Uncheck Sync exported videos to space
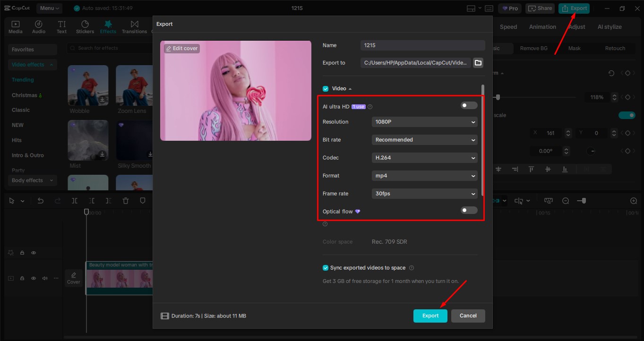 coord(326,267)
